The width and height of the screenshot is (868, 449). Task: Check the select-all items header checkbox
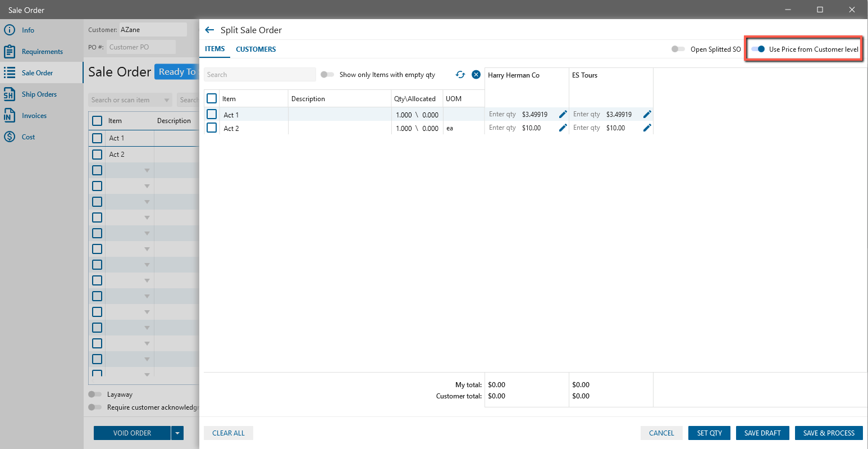[212, 98]
